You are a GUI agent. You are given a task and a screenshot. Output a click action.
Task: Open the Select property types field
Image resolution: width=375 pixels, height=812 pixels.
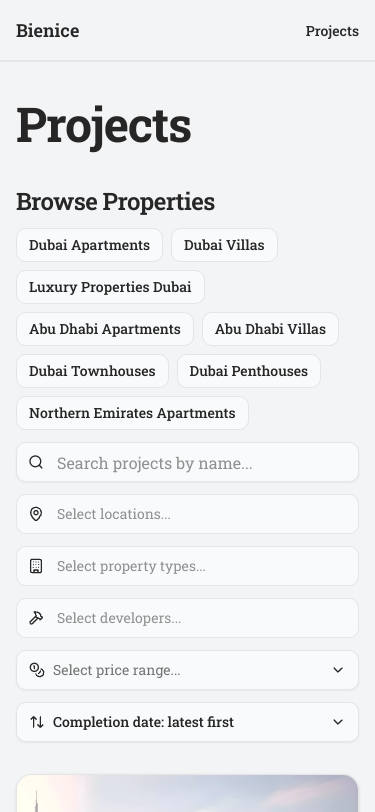click(x=188, y=566)
